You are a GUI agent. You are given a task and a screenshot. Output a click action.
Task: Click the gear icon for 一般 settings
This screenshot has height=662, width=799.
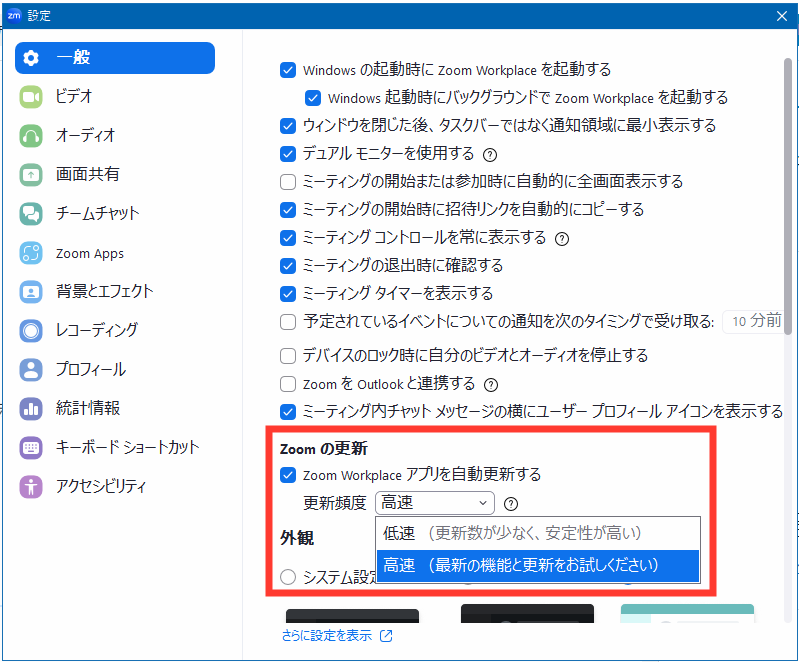tap(31, 58)
